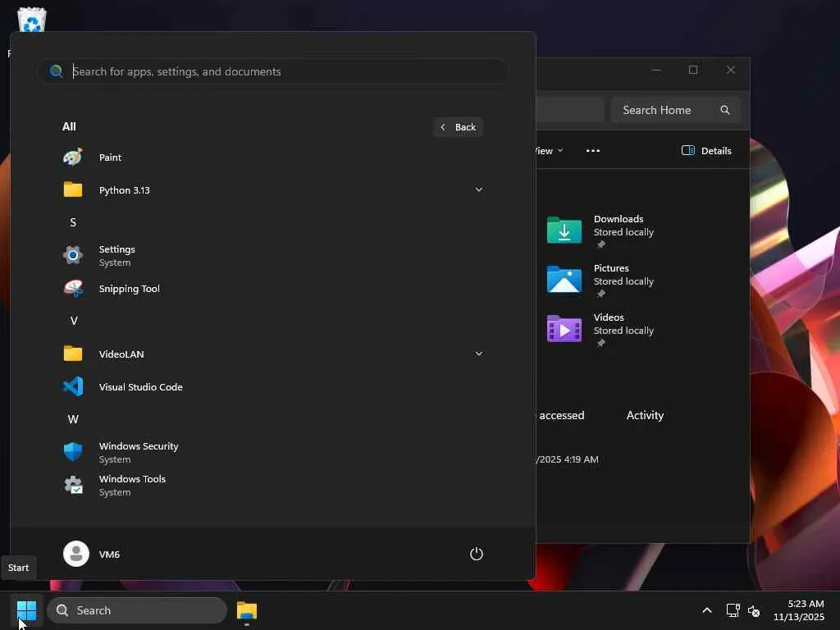Click the Visual Studio Code label

click(x=140, y=387)
